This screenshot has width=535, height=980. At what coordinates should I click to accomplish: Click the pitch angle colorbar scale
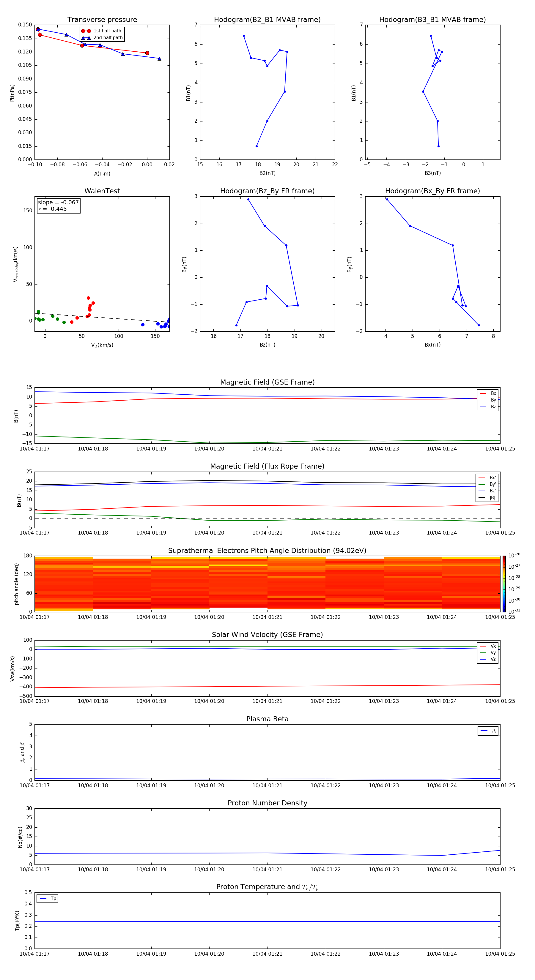click(x=504, y=584)
